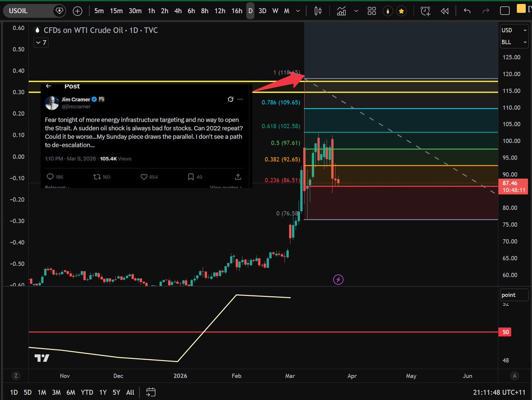Open the USOIL symbol search box
This screenshot has height=400, width=532.
click(35, 11)
